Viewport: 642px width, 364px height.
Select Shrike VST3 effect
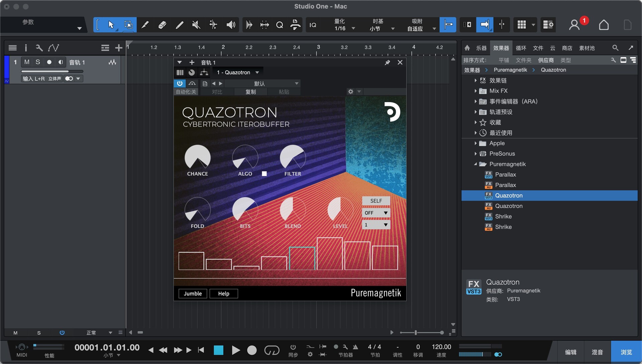click(503, 216)
